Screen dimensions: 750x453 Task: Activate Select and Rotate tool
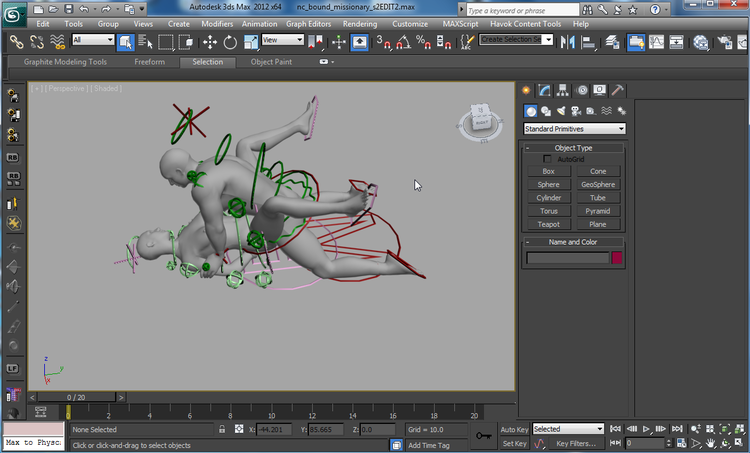tap(230, 42)
